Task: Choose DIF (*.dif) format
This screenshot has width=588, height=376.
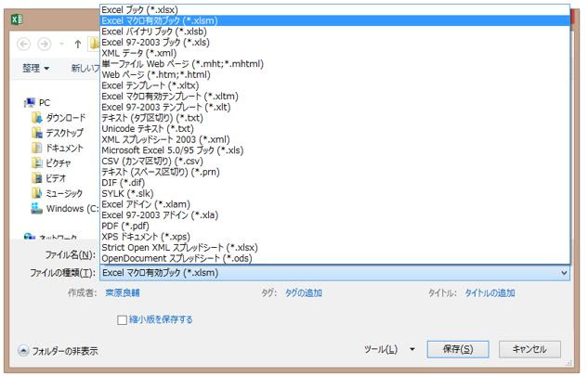Action: click(335, 183)
